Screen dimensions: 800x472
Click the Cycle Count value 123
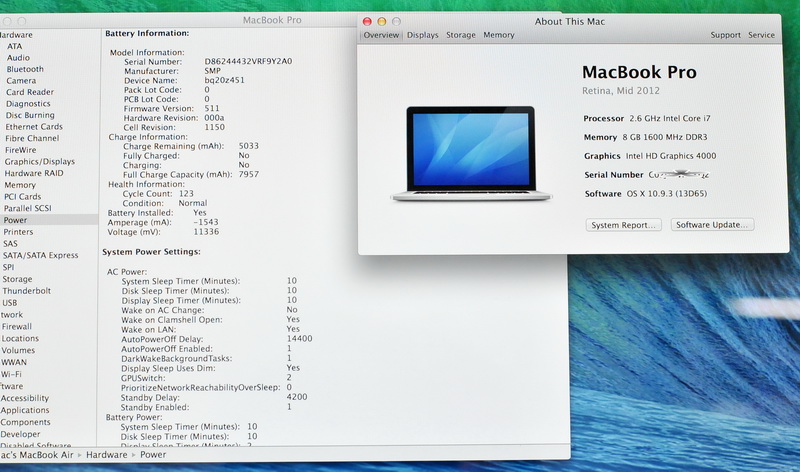pyautogui.click(x=186, y=194)
